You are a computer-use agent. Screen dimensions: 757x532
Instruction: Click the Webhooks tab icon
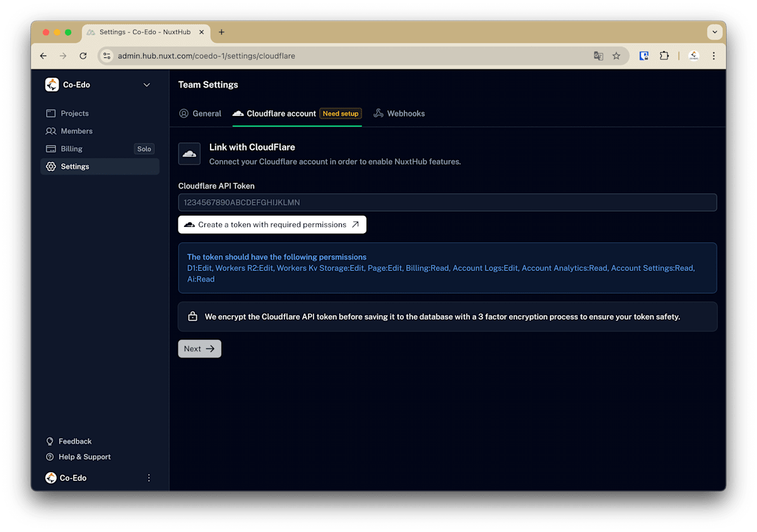click(x=378, y=113)
